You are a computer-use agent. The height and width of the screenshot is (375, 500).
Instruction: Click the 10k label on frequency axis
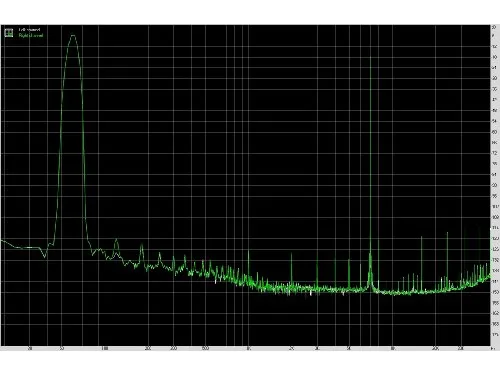(393, 349)
